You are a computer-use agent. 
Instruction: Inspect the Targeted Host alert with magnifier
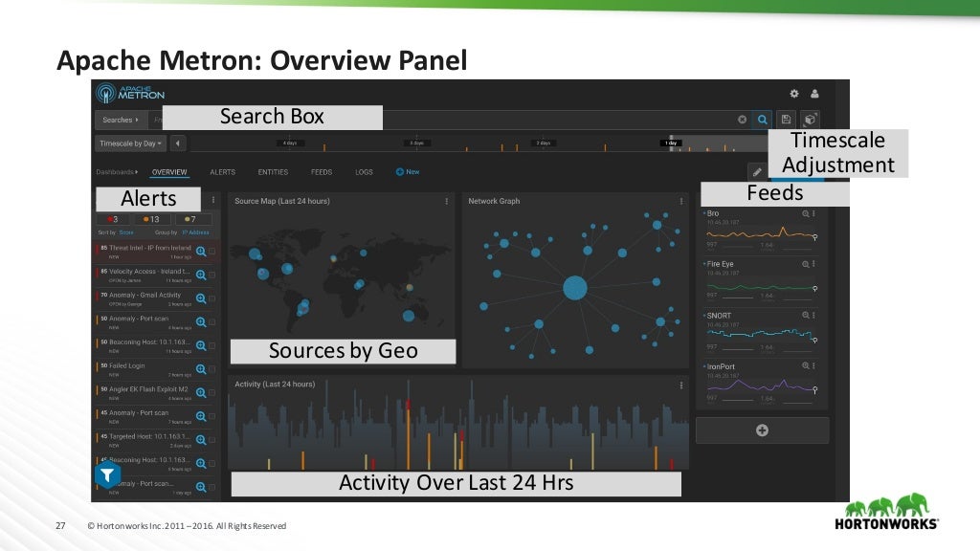click(x=201, y=440)
